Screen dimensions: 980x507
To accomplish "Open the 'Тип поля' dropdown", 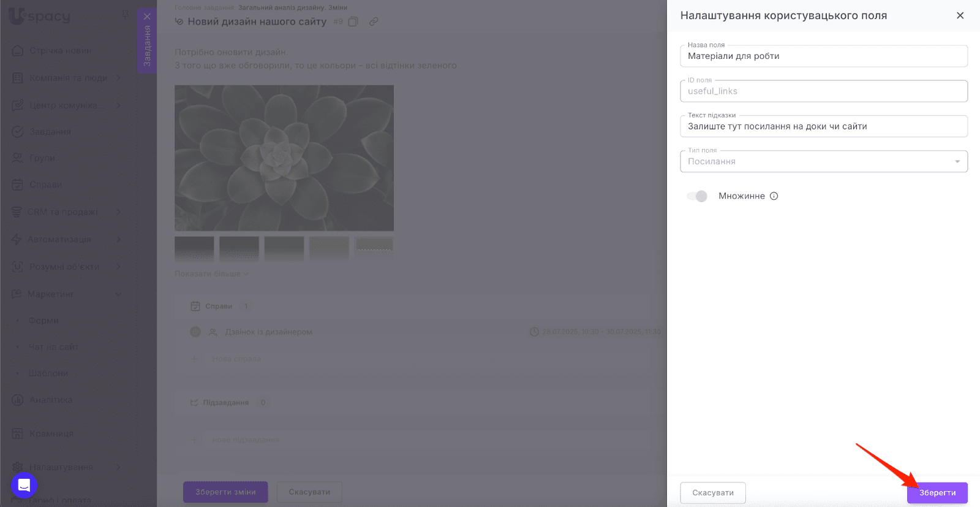I will click(824, 161).
